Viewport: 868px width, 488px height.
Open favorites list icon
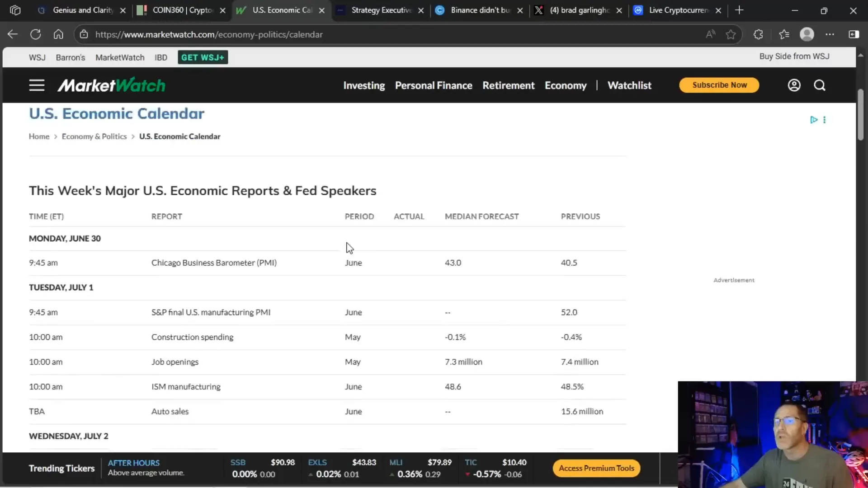point(784,34)
